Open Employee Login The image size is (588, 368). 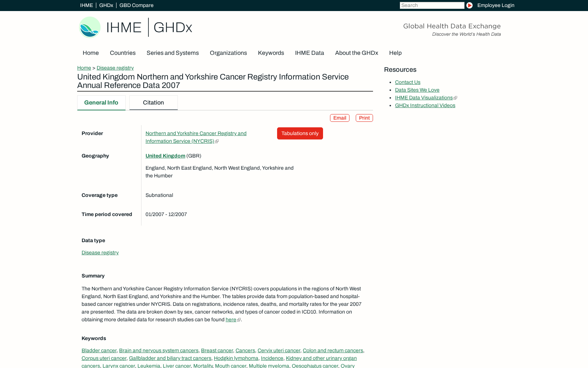tap(496, 5)
